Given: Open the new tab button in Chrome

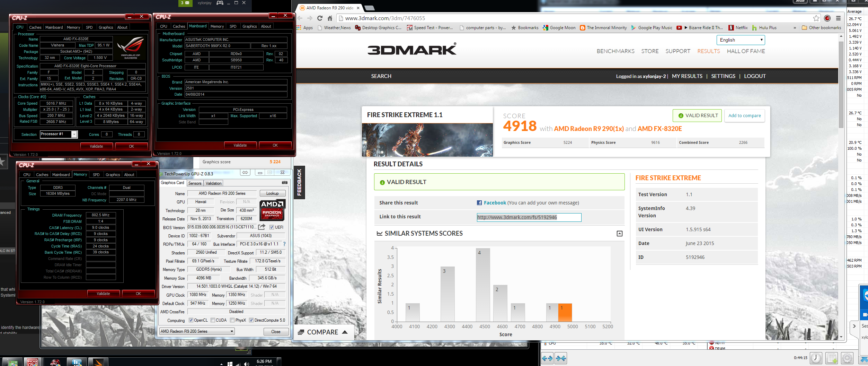Looking at the screenshot, I should click(x=370, y=8).
